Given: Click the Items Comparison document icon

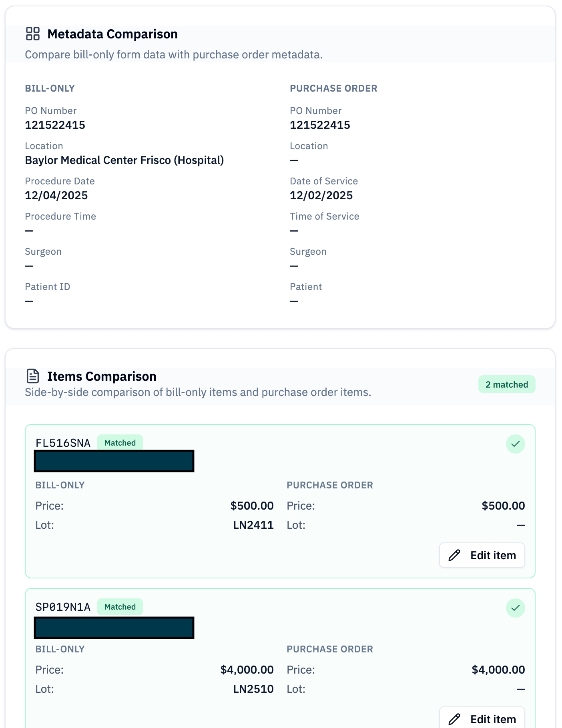Looking at the screenshot, I should [33, 376].
